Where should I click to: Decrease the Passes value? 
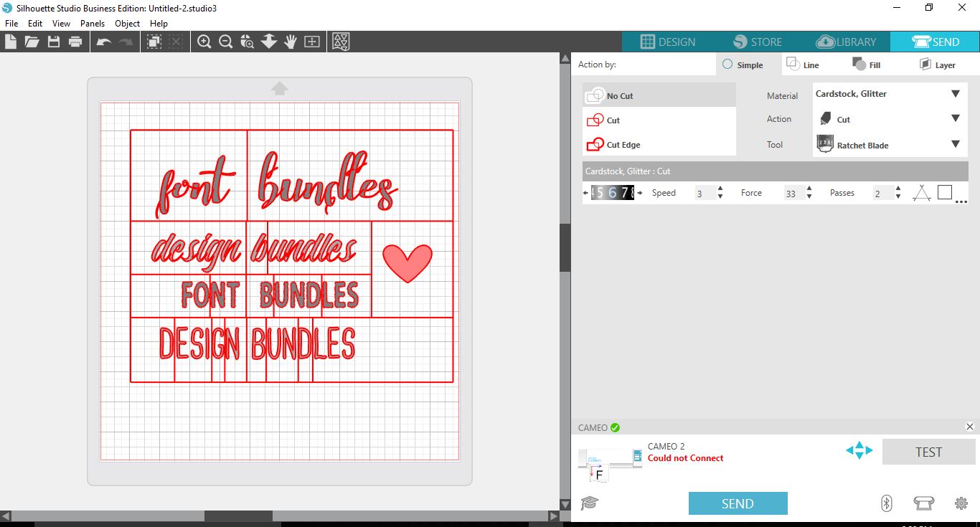tap(898, 196)
